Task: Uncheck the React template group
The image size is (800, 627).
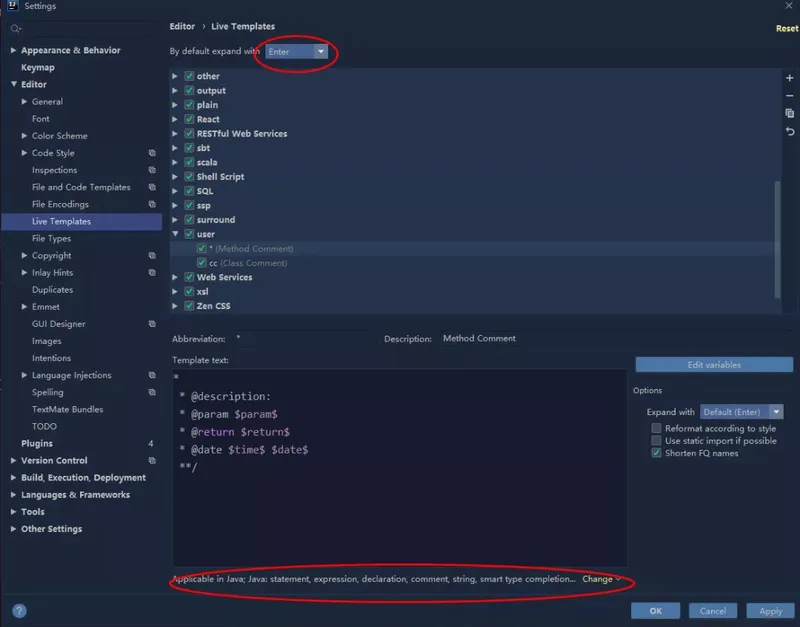Action: click(x=189, y=119)
